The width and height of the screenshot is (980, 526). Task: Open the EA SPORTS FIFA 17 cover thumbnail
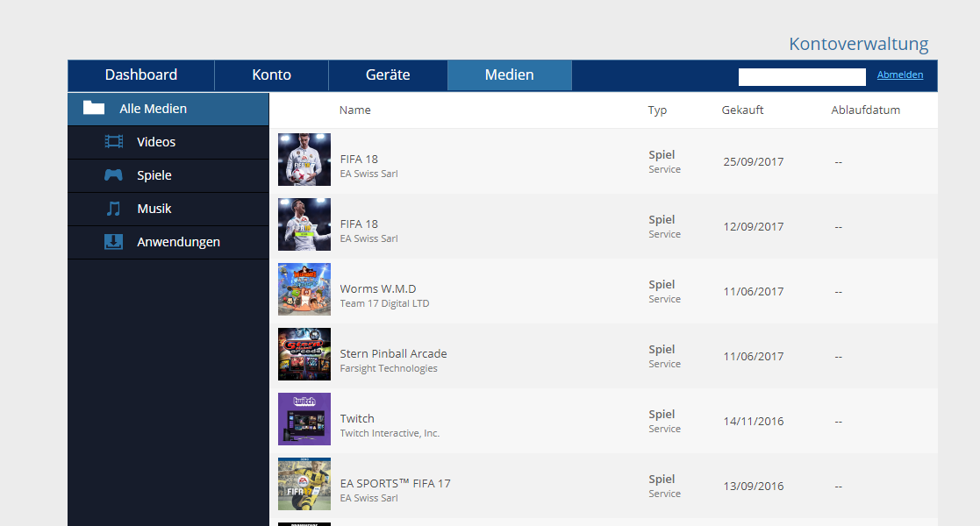click(304, 484)
